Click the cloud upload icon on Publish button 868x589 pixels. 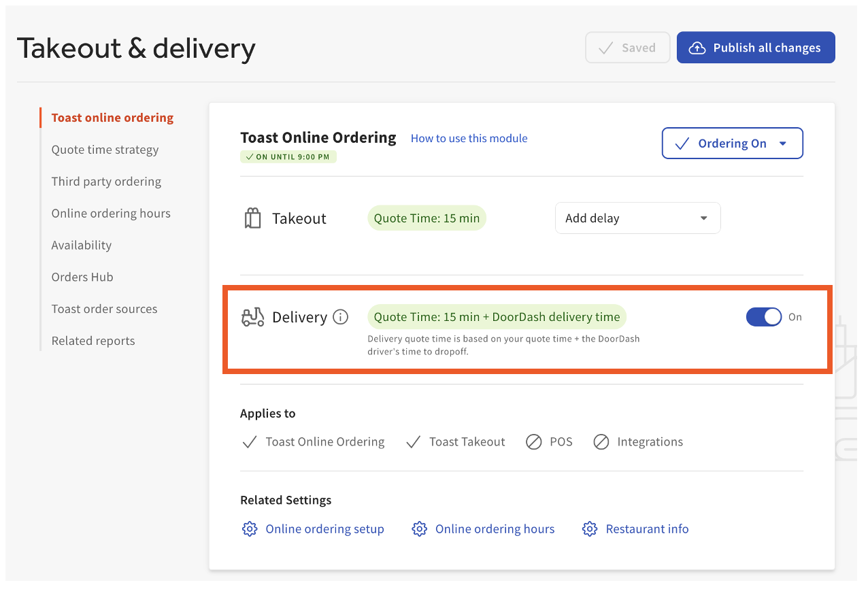click(697, 48)
